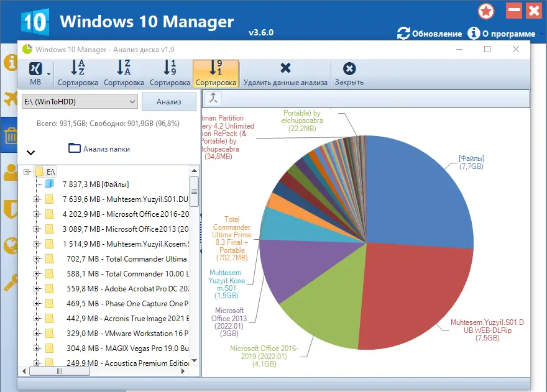The height and width of the screenshot is (392, 547).
Task: Sort sizes ascending 1 to 9
Action: [x=170, y=73]
